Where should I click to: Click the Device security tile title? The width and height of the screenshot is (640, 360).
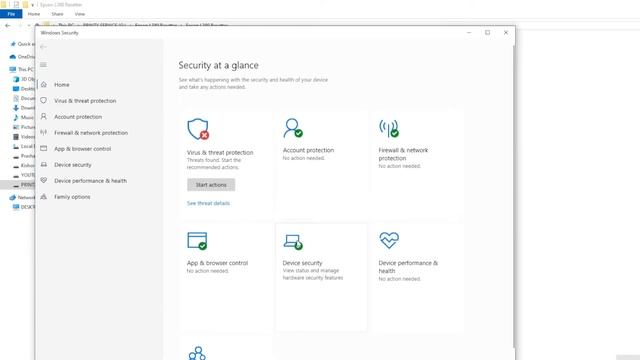(x=302, y=263)
